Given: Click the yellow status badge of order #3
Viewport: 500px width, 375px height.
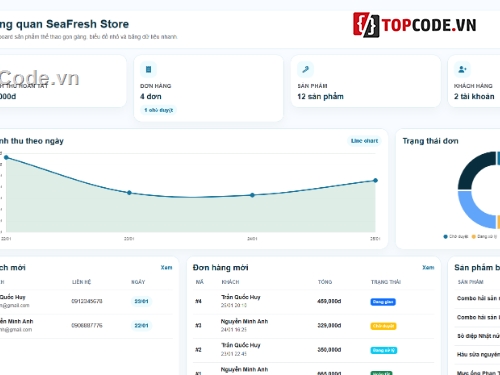Looking at the screenshot, I should 383,326.
